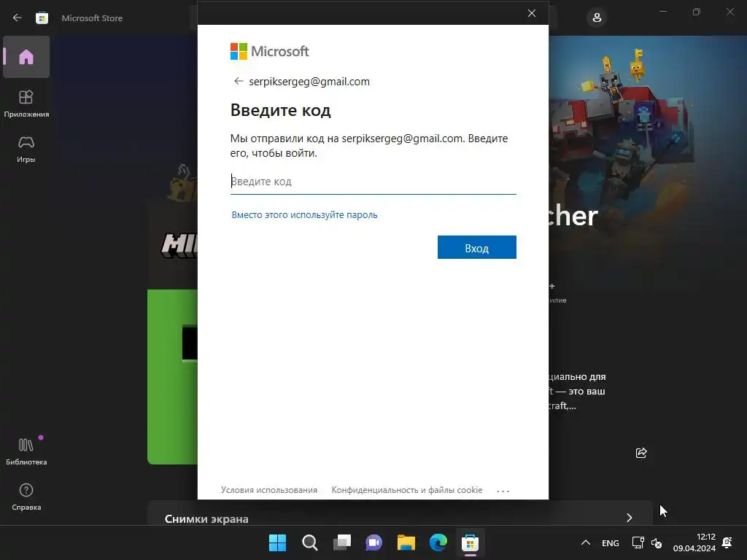Open Библиотека in the Store sidebar
The height and width of the screenshot is (560, 747).
point(26,451)
